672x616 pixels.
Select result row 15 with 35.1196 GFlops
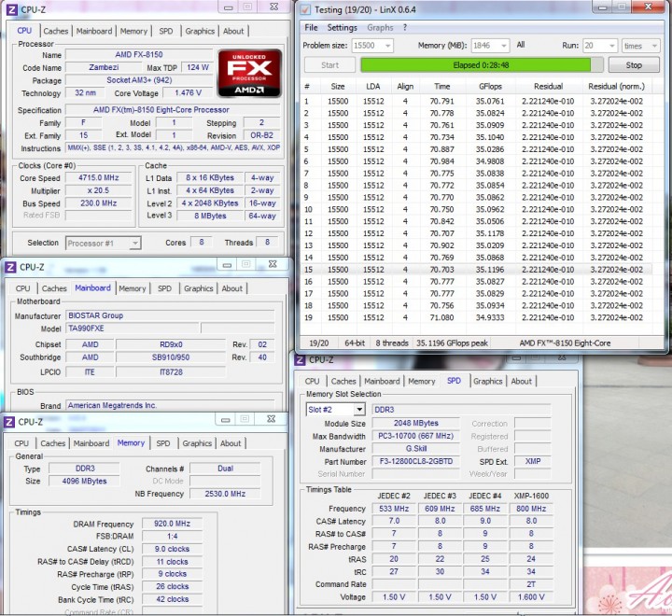point(476,270)
